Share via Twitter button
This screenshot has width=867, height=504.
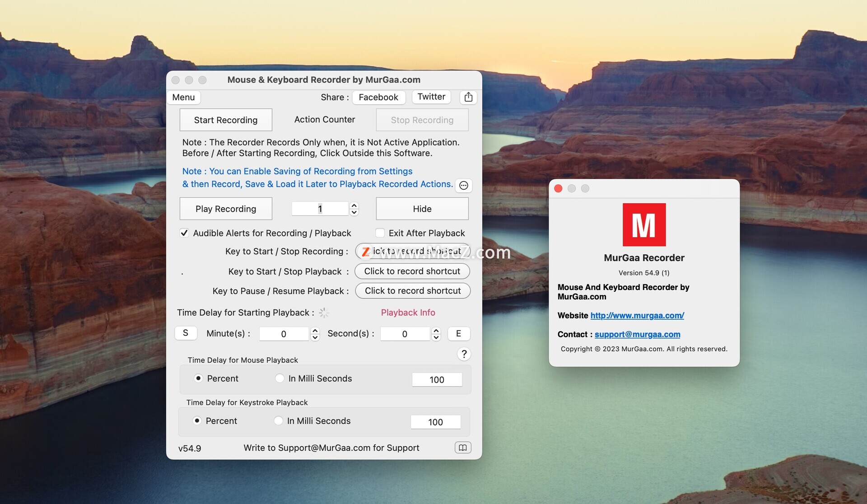point(431,97)
